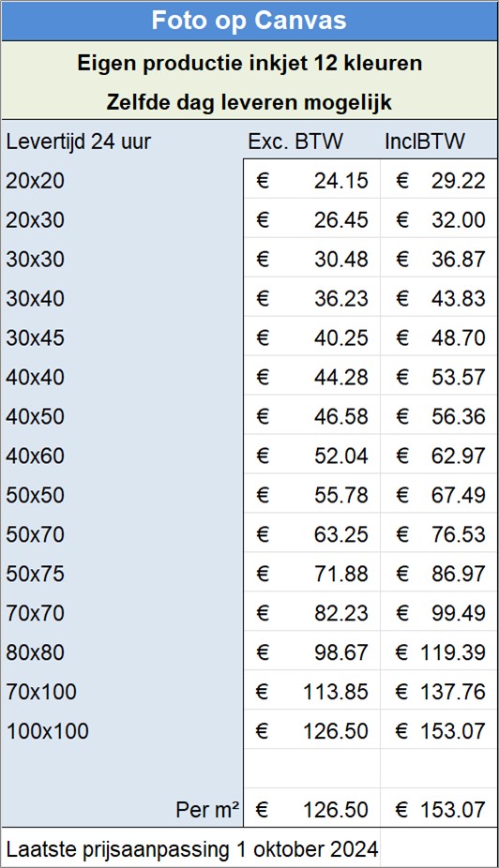Select the excl. BTW price 40.25
Viewport: 499px width, 868px height.
311,337
